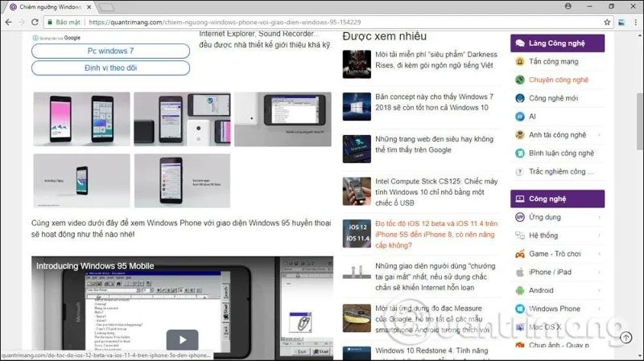
Task: Expand the Windows Phone submenu arrow
Action: (599, 309)
